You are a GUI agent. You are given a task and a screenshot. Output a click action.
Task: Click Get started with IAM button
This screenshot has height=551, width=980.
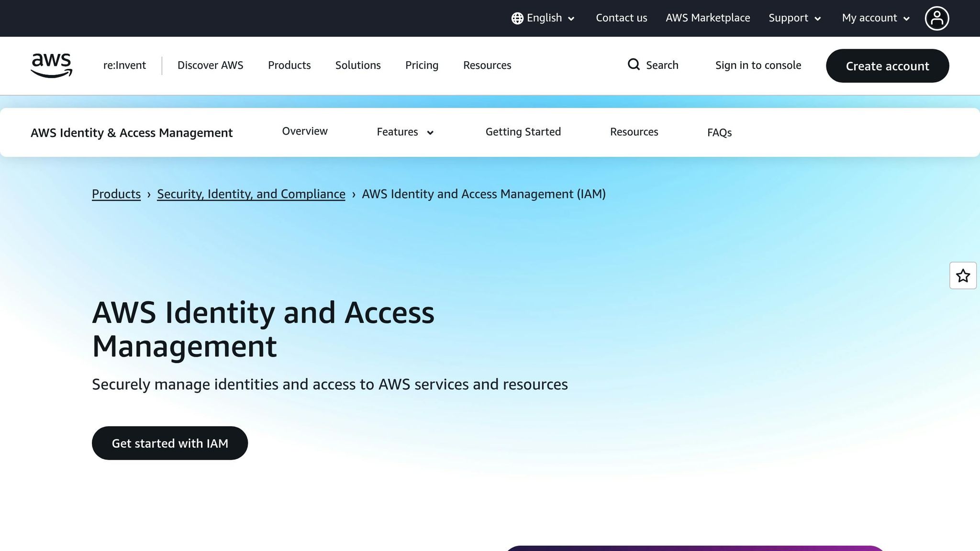click(x=170, y=443)
